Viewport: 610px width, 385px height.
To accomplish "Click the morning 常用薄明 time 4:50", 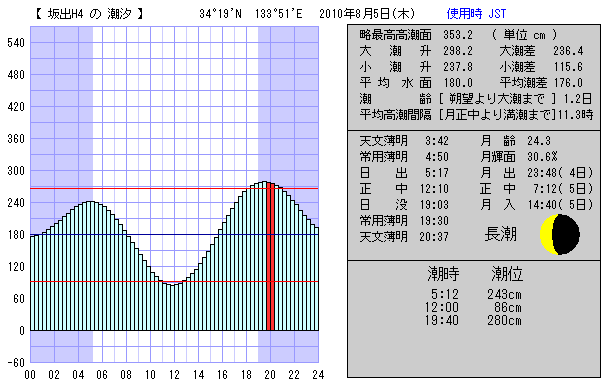I will pyautogui.click(x=437, y=157).
